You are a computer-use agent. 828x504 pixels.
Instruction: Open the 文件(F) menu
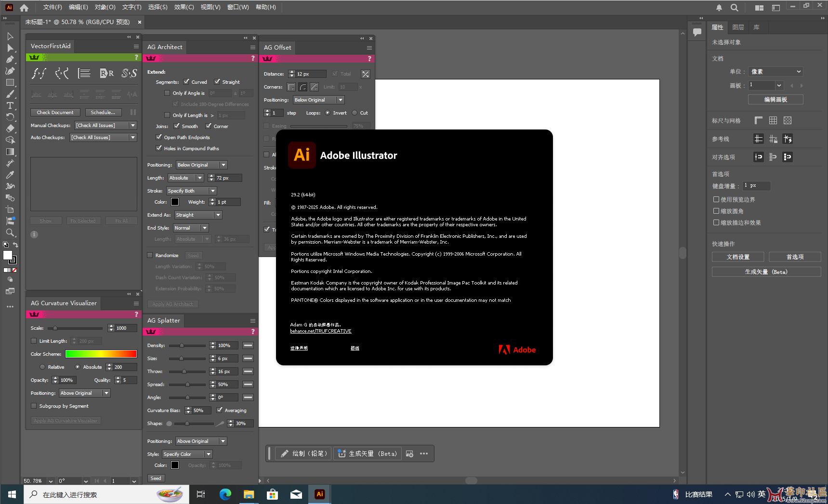coord(53,7)
